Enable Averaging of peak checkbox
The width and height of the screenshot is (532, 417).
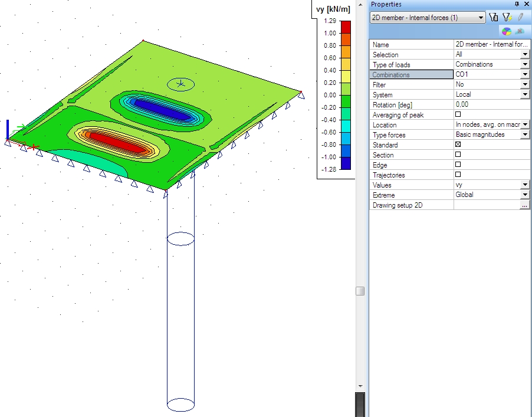click(x=458, y=114)
